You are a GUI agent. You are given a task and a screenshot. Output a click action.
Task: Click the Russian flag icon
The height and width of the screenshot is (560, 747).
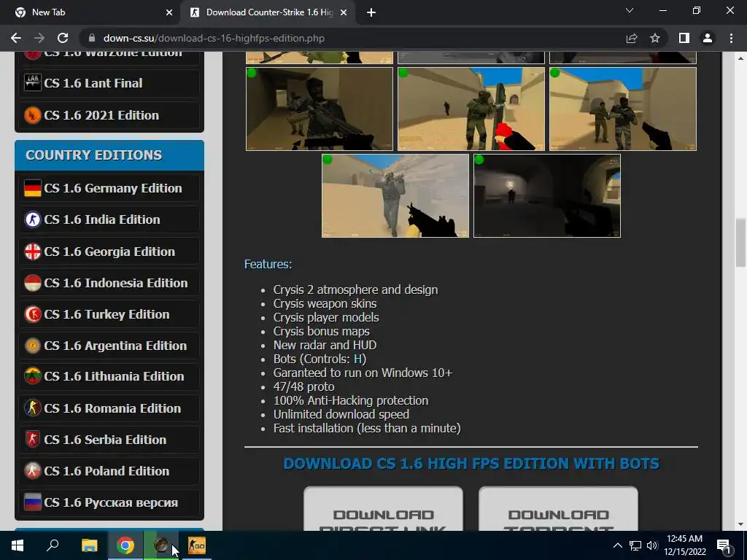(x=32, y=502)
